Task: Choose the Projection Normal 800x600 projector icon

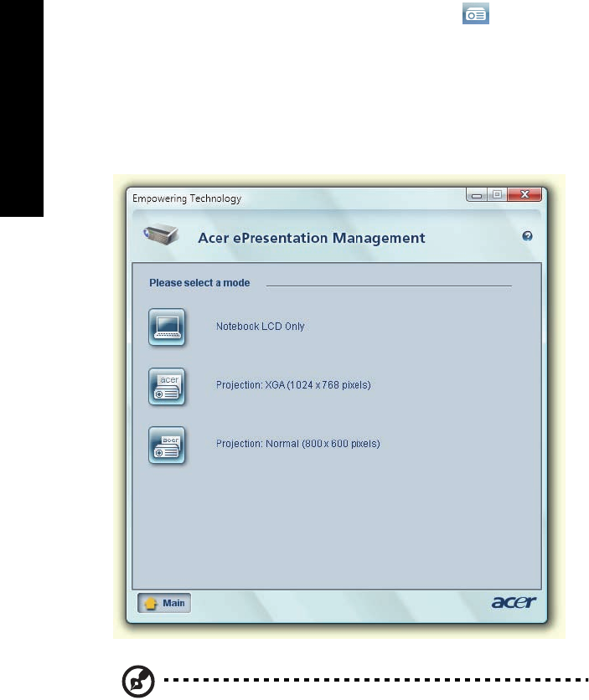Action: (x=167, y=445)
